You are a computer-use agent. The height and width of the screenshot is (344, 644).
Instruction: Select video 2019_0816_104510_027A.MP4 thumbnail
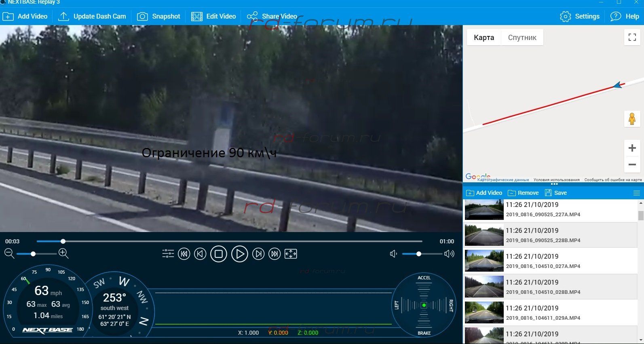(484, 261)
